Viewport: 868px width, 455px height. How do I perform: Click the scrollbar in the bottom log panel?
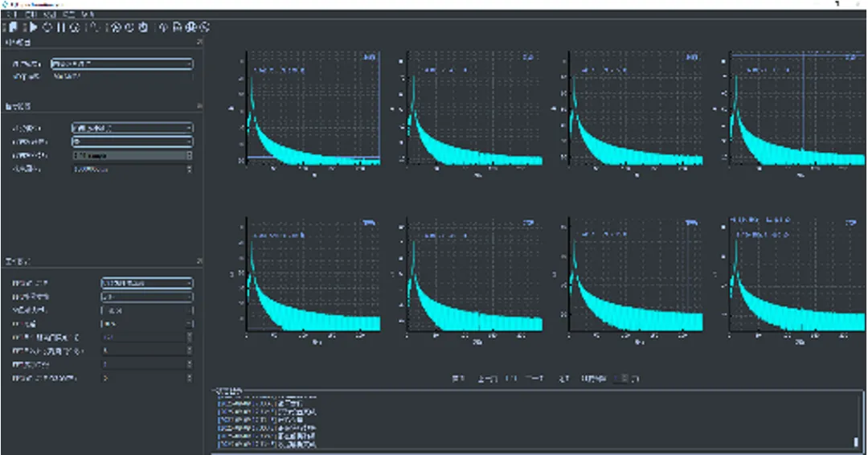pos(855,441)
